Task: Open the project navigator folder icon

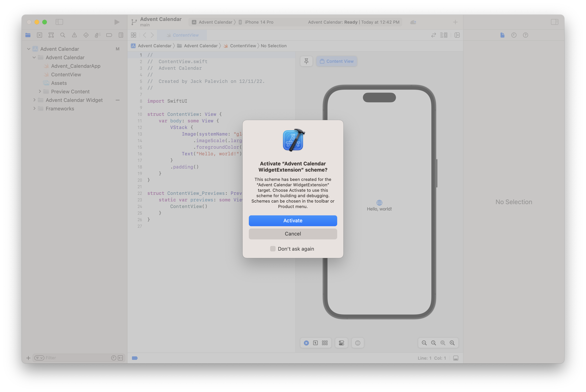Action: [x=28, y=35]
